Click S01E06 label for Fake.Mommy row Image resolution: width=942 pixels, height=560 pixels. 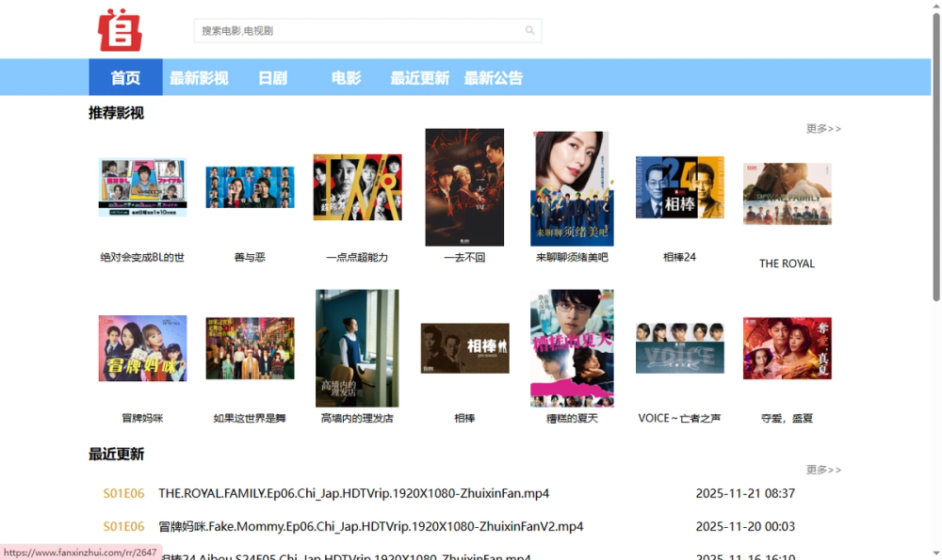point(123,526)
